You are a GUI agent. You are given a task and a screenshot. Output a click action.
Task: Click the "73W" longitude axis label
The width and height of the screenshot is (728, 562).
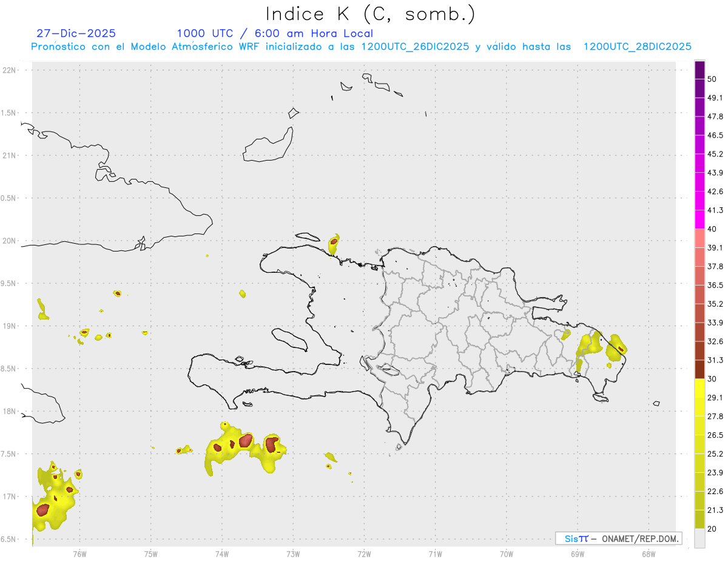tap(293, 554)
